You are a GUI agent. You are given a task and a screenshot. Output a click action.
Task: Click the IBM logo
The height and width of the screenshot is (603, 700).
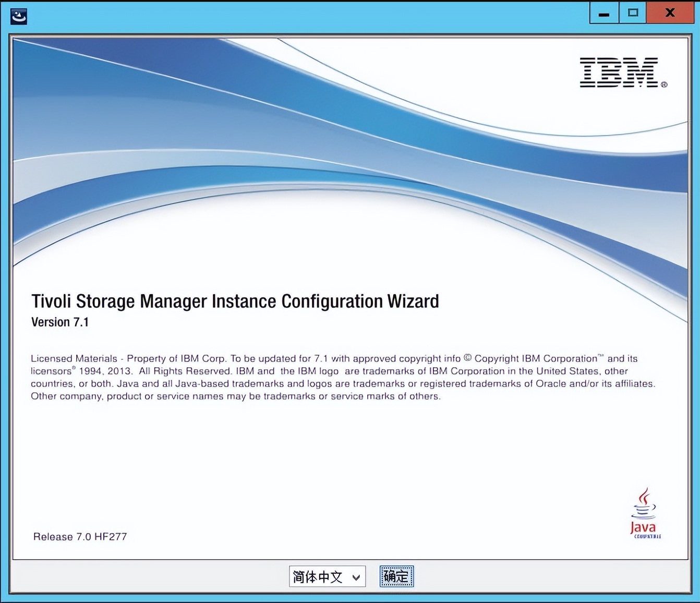click(623, 73)
